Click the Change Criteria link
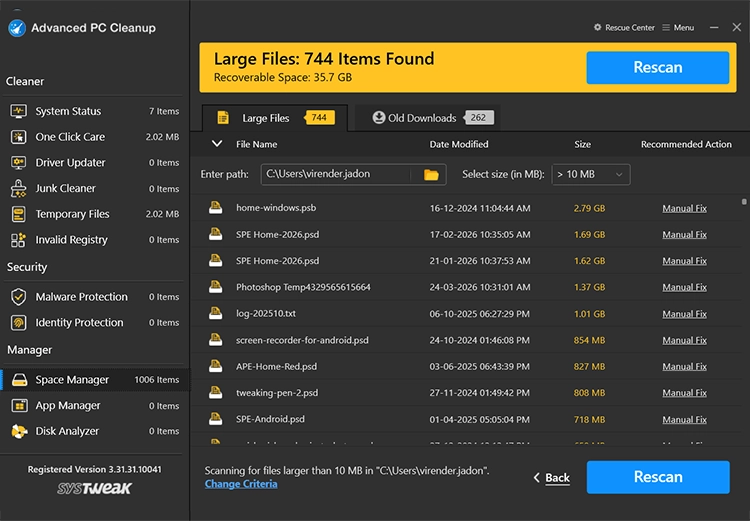The height and width of the screenshot is (521, 750). [241, 484]
